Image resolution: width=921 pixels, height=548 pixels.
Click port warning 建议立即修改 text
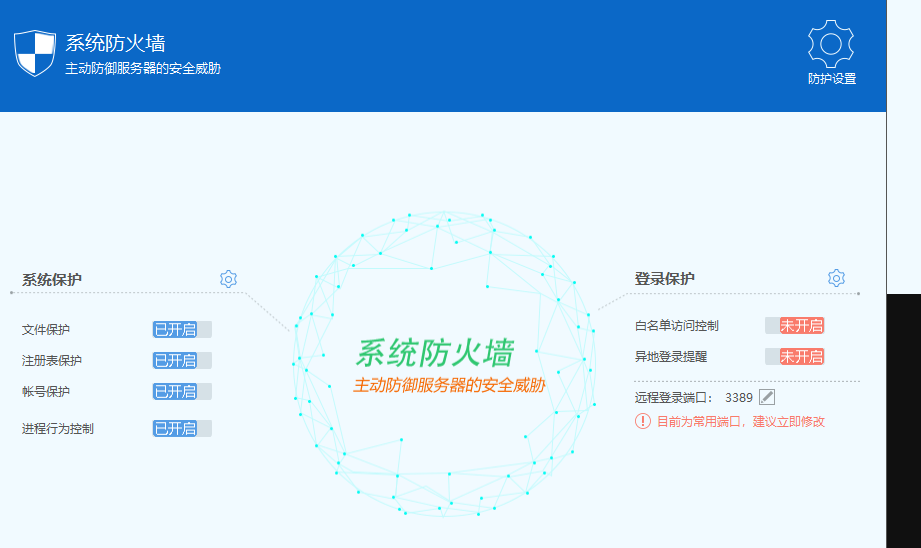[789, 422]
